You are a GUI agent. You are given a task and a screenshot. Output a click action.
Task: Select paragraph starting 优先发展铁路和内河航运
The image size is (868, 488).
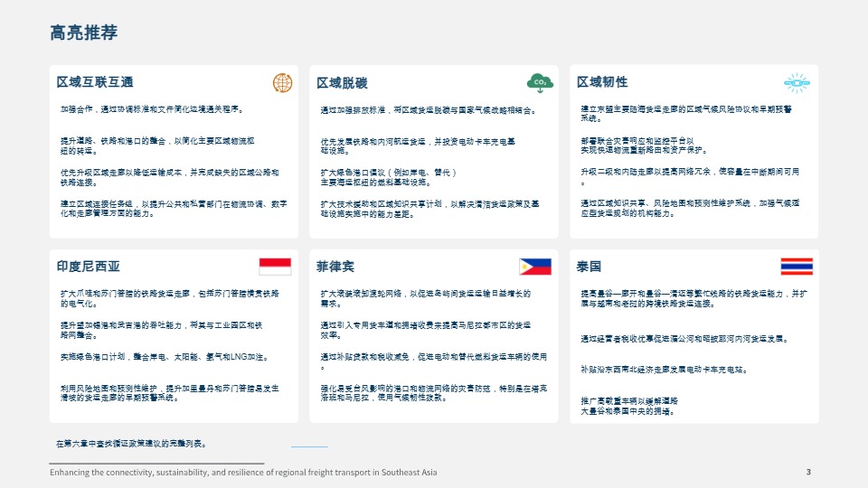[418, 146]
